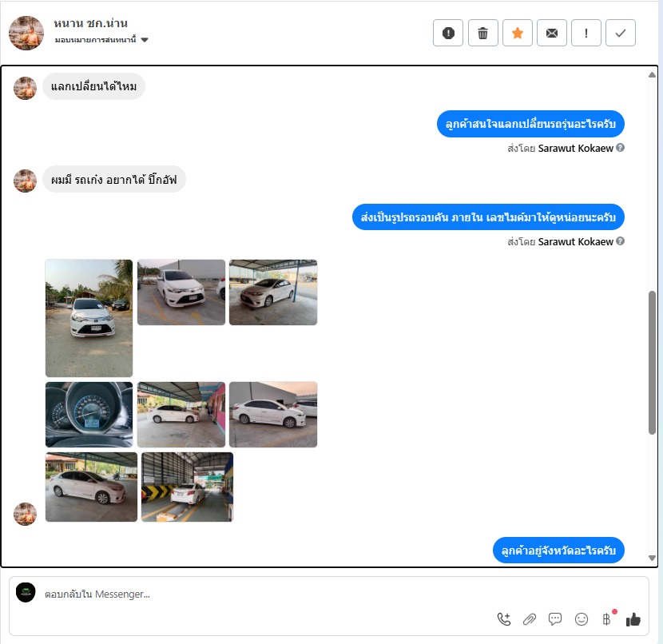663x644 pixels.
Task: Open assign conversation dropdown arrow
Action: click(145, 40)
